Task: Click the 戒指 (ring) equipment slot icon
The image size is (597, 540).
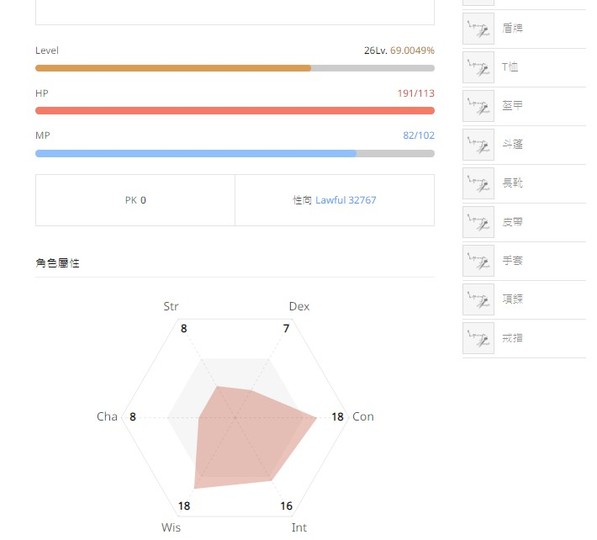Action: pyautogui.click(x=478, y=338)
